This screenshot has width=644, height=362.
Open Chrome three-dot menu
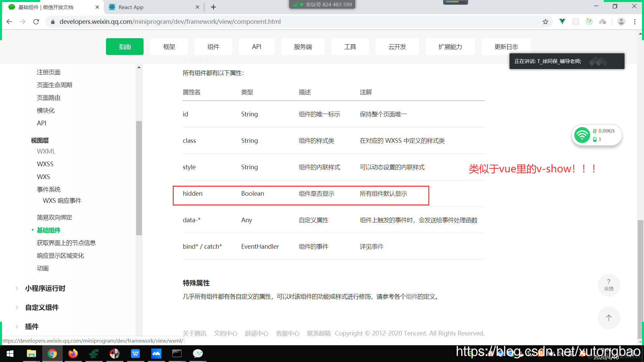[635, 22]
